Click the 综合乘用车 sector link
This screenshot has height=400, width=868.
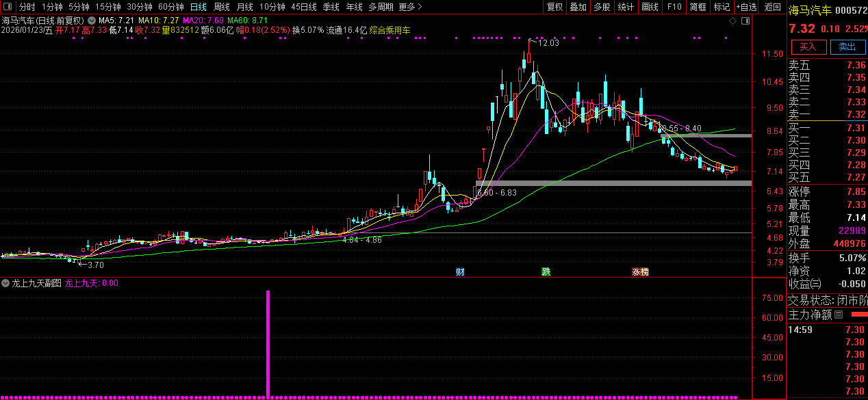pos(390,30)
